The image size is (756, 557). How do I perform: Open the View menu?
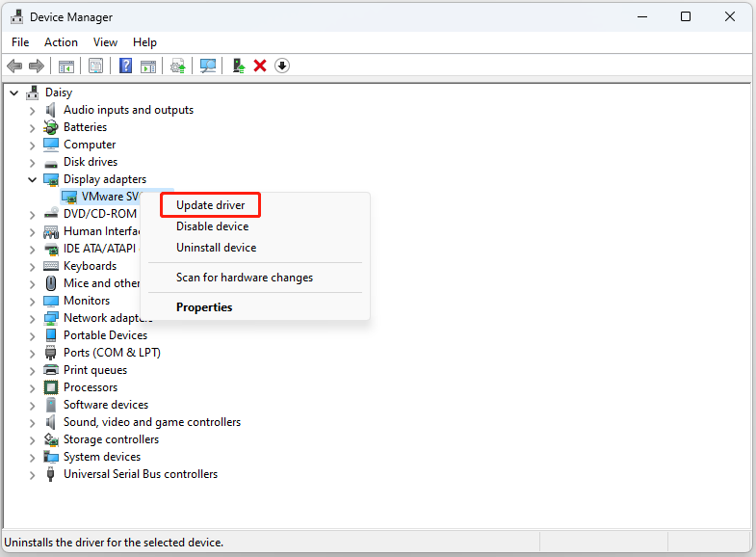coord(105,42)
